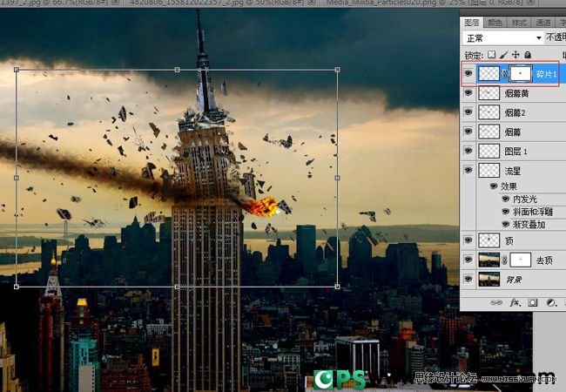Select the layer named 流星
The image size is (566, 392).
pos(513,171)
